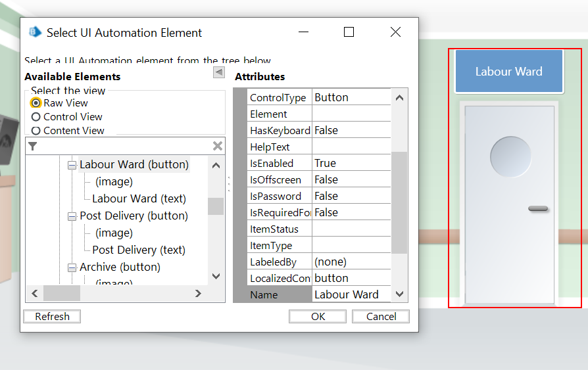Select the Labour Ward (text) tree item
Image resolution: width=588 pixels, height=370 pixels.
pos(139,198)
